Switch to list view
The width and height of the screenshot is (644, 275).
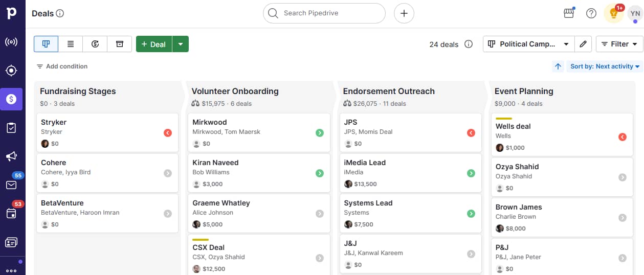tap(71, 44)
